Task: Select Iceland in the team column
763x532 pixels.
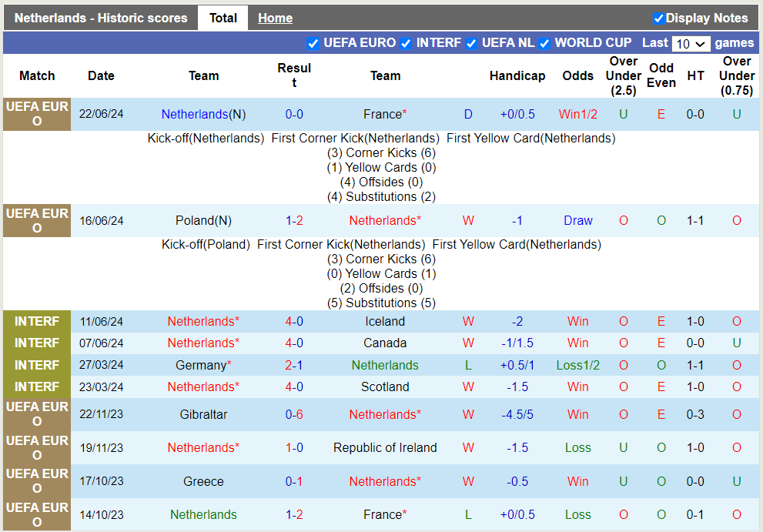Action: point(385,321)
